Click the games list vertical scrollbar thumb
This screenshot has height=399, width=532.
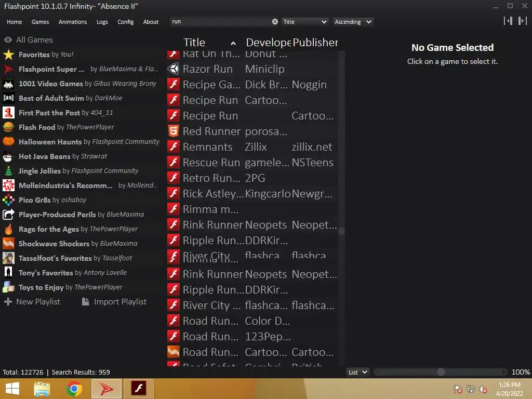coord(342,231)
